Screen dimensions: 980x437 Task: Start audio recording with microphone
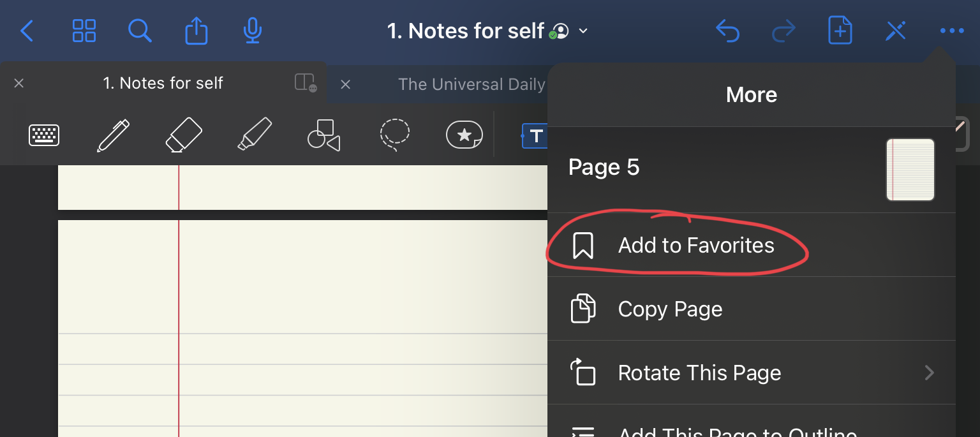(253, 31)
